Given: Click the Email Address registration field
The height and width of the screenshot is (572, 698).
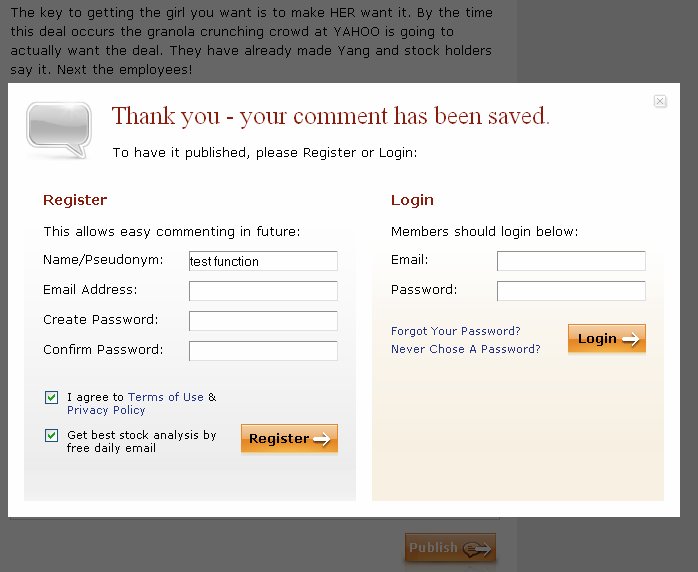Looking at the screenshot, I should pos(263,291).
